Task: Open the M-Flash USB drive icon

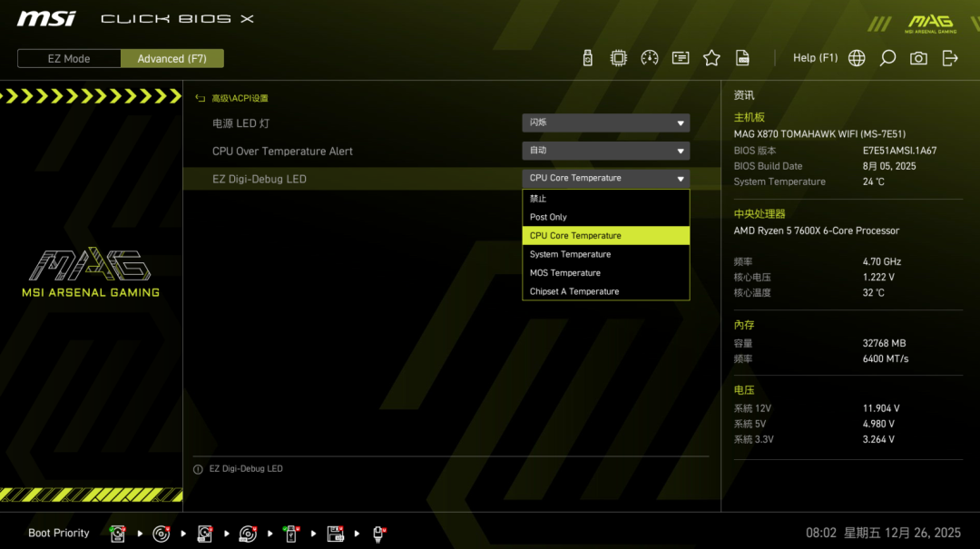Action: click(x=587, y=58)
